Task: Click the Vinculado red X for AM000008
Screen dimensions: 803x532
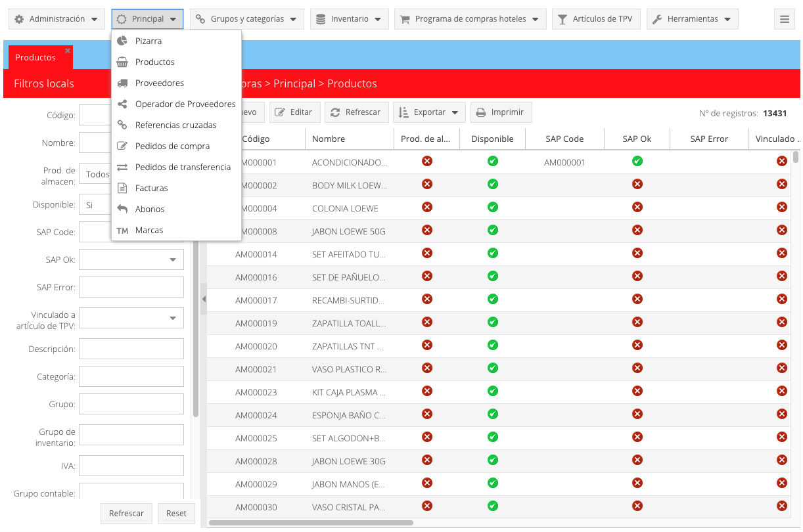Action: (782, 230)
